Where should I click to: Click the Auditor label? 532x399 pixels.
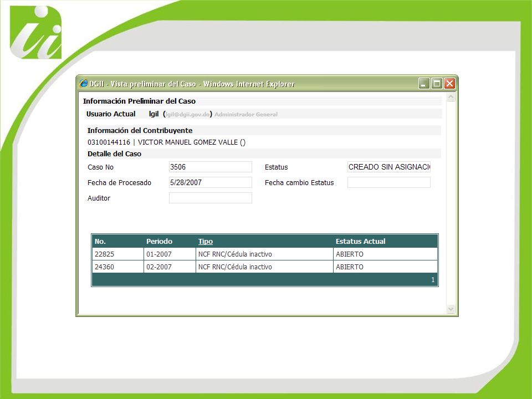[99, 198]
